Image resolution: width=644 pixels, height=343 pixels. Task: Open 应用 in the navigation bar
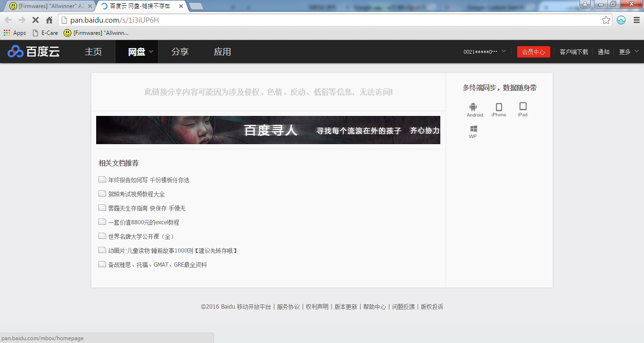(x=223, y=52)
